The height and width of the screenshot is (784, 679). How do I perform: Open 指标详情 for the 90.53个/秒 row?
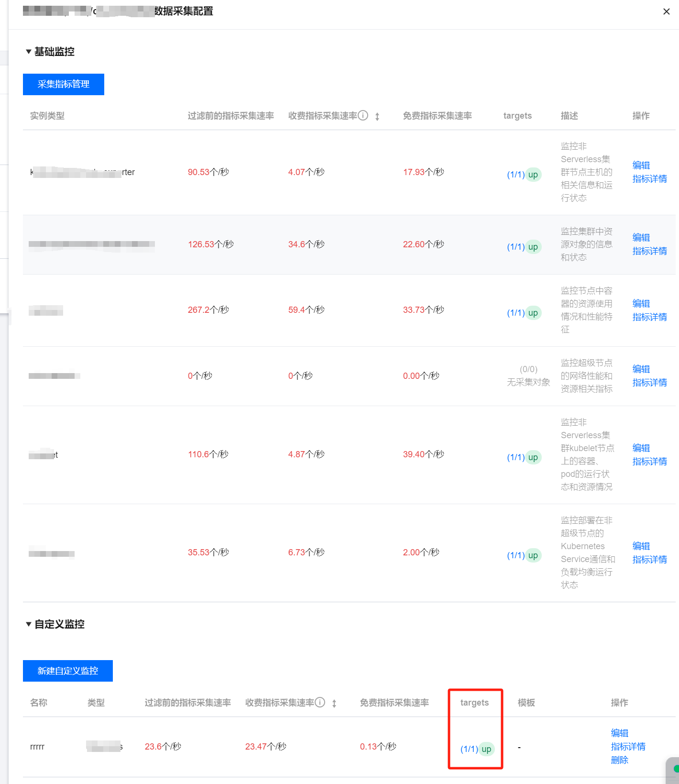pyautogui.click(x=649, y=179)
